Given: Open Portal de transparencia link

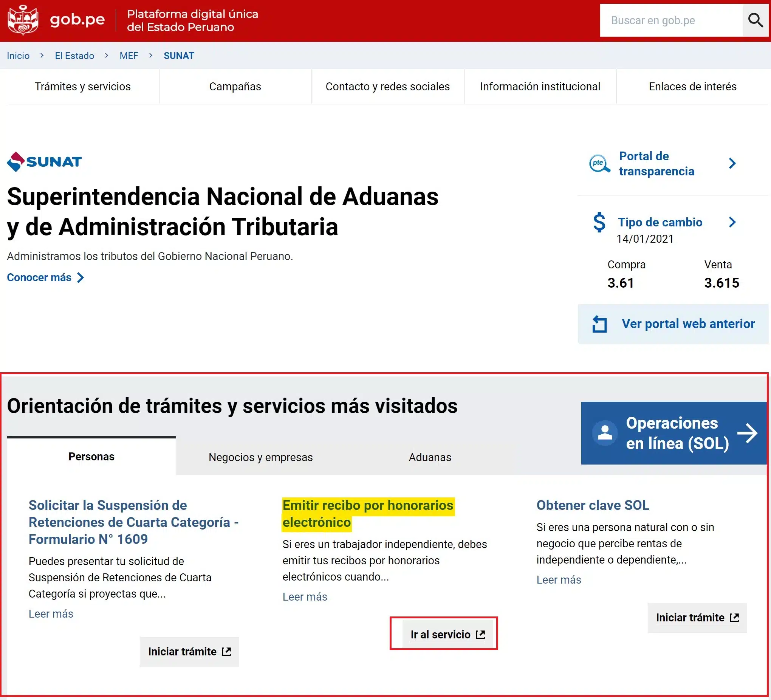Looking at the screenshot, I should (x=656, y=164).
